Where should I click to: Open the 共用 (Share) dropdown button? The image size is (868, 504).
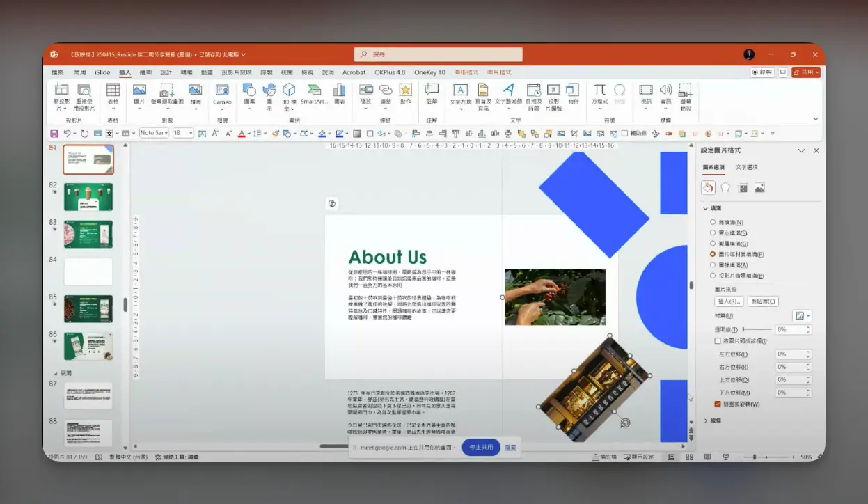[x=806, y=72]
